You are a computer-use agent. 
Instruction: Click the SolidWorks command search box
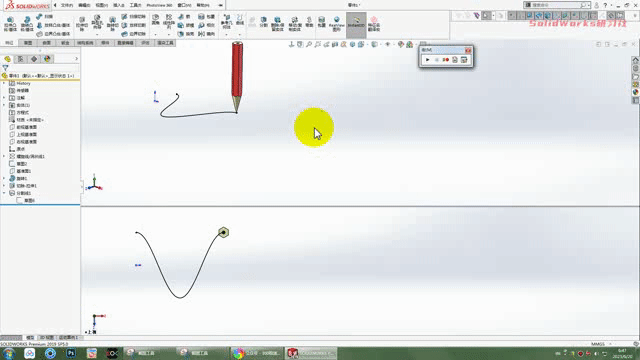(x=558, y=5)
